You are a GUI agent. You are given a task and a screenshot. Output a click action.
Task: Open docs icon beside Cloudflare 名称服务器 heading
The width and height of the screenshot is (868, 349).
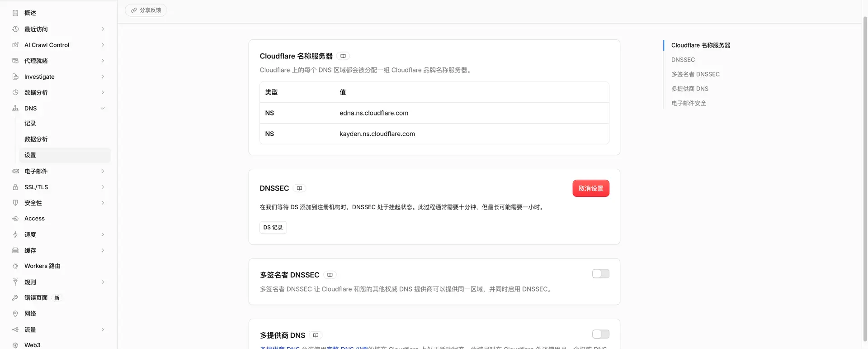pyautogui.click(x=343, y=56)
